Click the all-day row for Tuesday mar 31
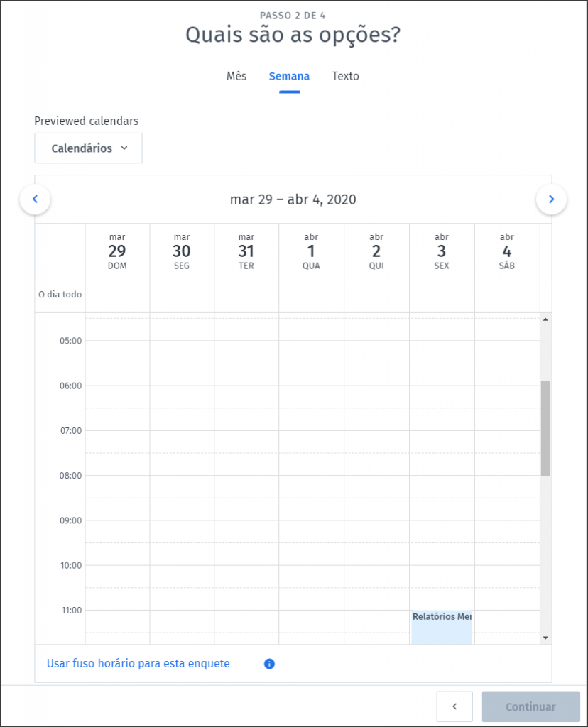Viewport: 588px width, 727px height. pyautogui.click(x=246, y=295)
